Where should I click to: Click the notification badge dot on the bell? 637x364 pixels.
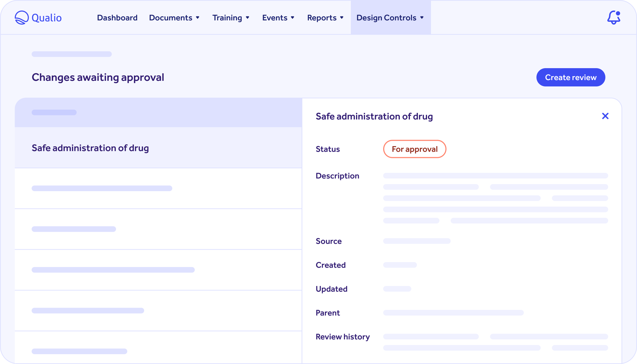pos(618,13)
